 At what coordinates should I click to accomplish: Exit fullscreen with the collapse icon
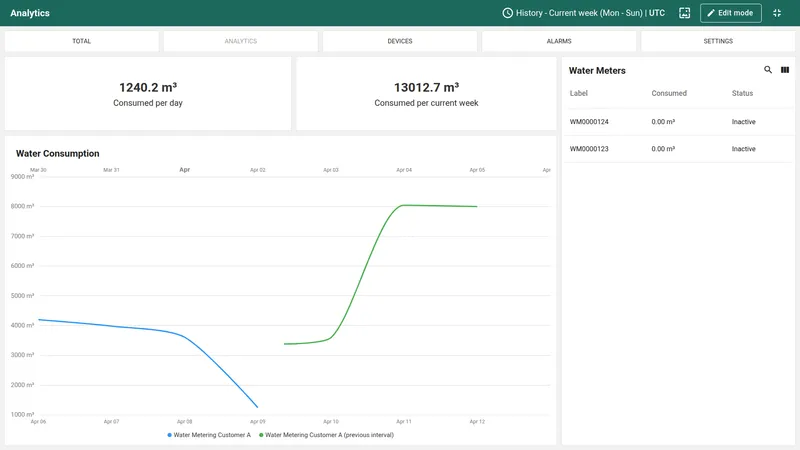pyautogui.click(x=777, y=13)
